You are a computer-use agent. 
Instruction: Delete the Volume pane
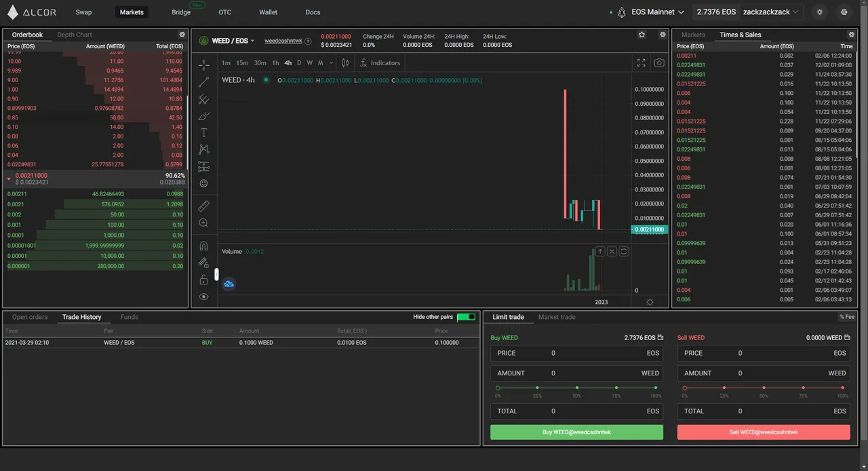(612, 251)
